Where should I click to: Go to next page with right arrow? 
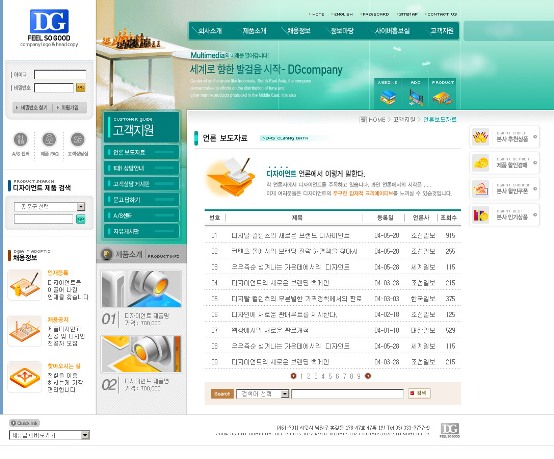click(368, 376)
